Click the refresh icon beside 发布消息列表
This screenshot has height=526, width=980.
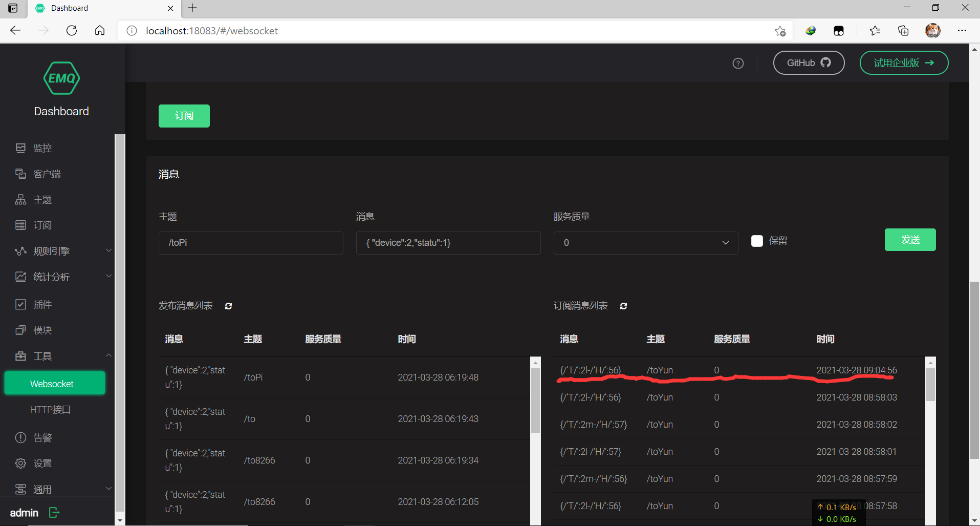point(228,306)
